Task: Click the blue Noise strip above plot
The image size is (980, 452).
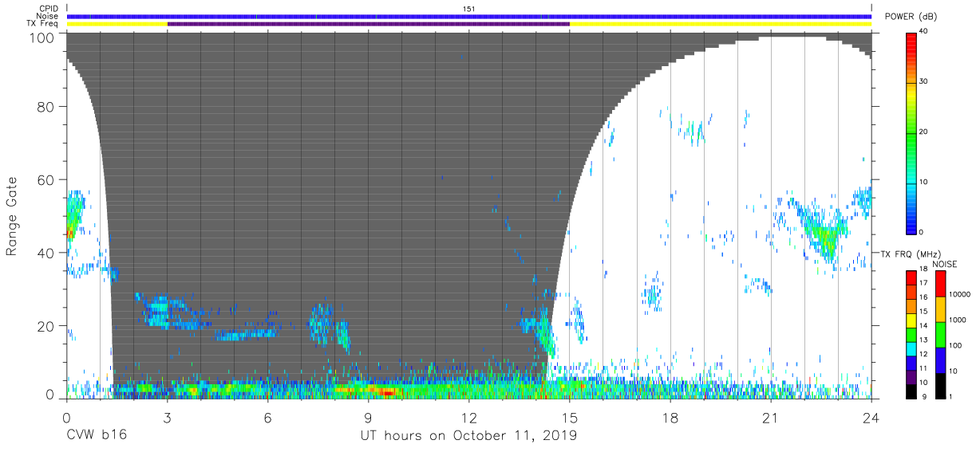Action: (x=469, y=16)
